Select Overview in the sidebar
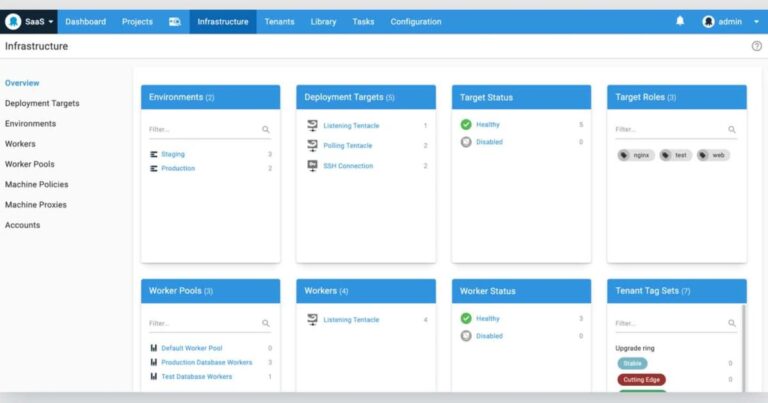The height and width of the screenshot is (403, 768). click(22, 83)
